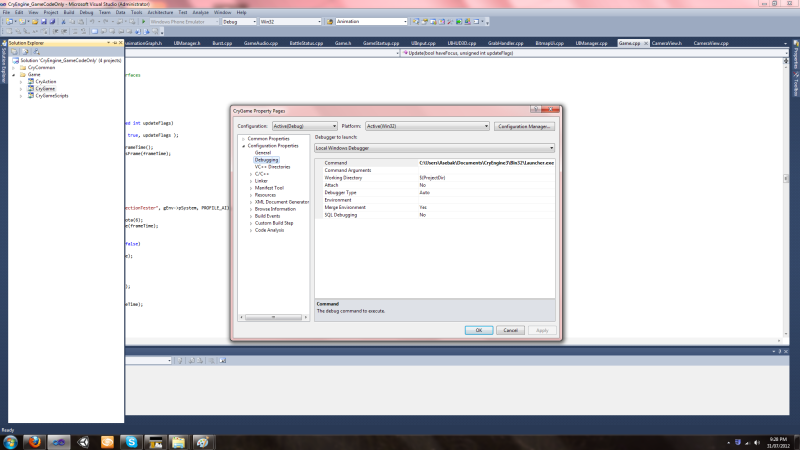Click Cancel in Property Pages
The width and height of the screenshot is (800, 450).
[511, 331]
